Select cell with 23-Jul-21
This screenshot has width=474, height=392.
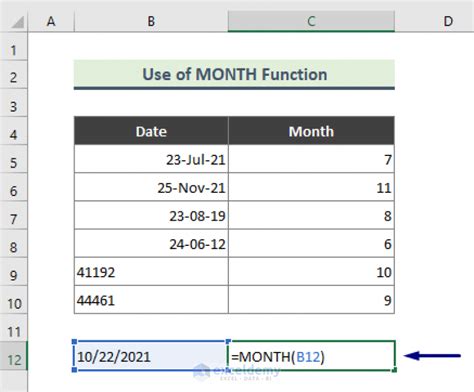click(151, 159)
